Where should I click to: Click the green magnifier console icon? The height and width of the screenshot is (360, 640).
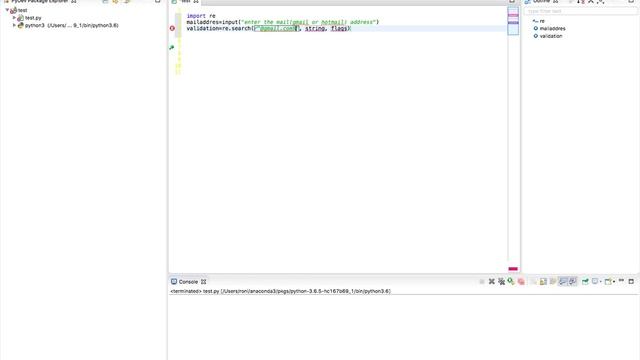[511, 281]
